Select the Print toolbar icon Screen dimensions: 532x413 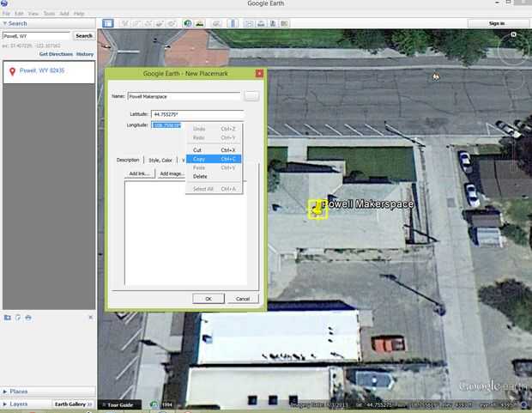[x=261, y=23]
